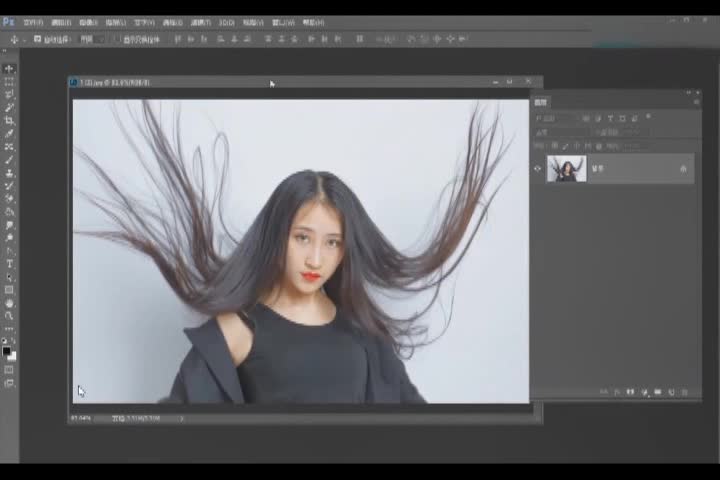Hide the background layer using the eye icon

click(538, 169)
